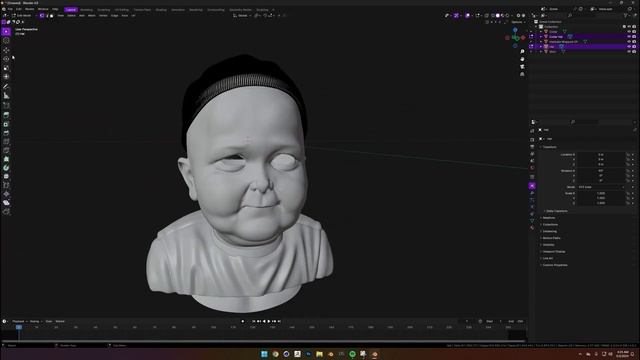Click the Location X value field
The height and width of the screenshot is (360, 640).
(601, 155)
